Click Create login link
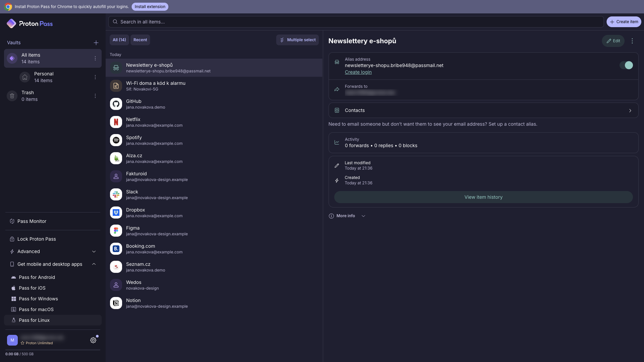The image size is (644, 362). click(358, 72)
